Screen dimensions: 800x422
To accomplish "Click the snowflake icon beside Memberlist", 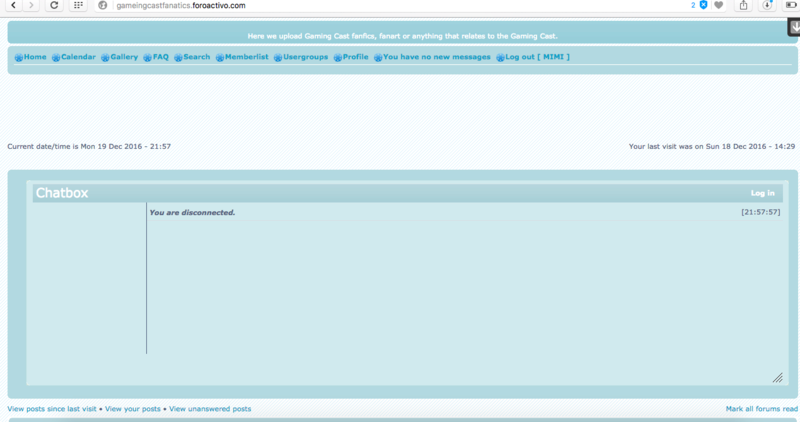I will pos(220,58).
